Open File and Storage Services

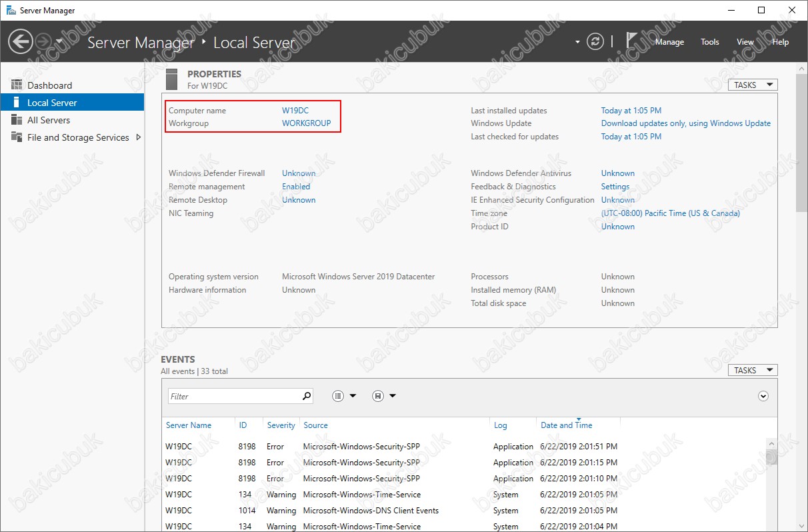[x=78, y=137]
